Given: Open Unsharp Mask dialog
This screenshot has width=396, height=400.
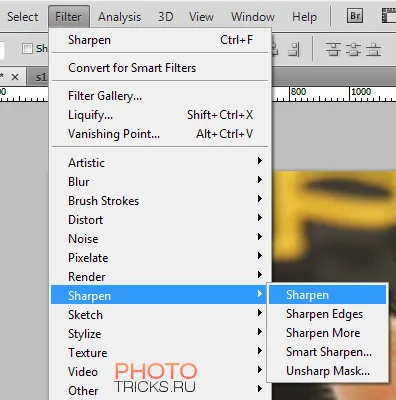Looking at the screenshot, I should (327, 371).
